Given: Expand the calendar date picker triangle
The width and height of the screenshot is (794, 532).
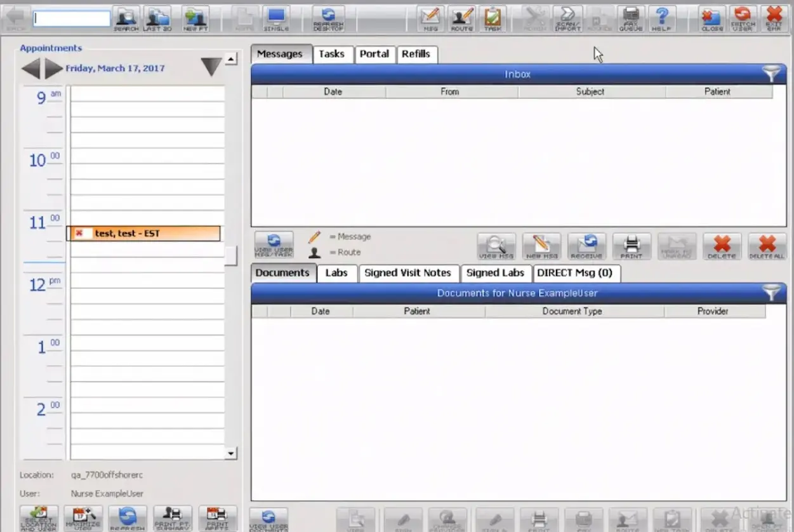Looking at the screenshot, I should click(x=211, y=67).
